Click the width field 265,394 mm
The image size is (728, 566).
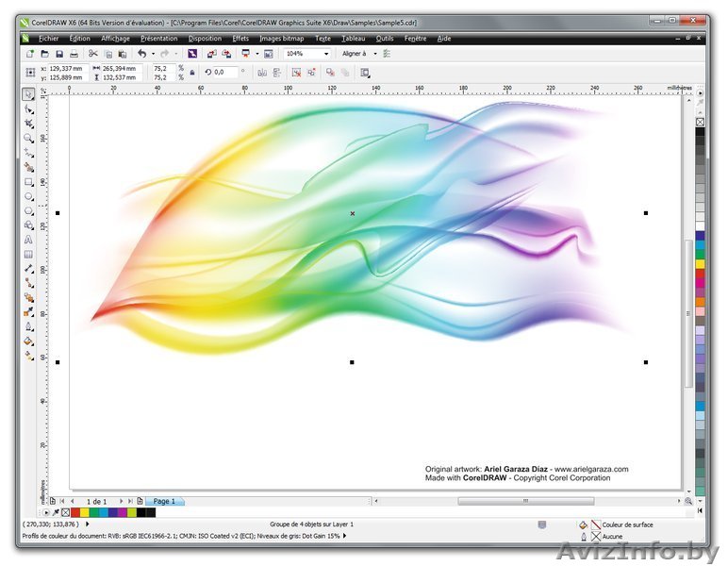click(122, 68)
